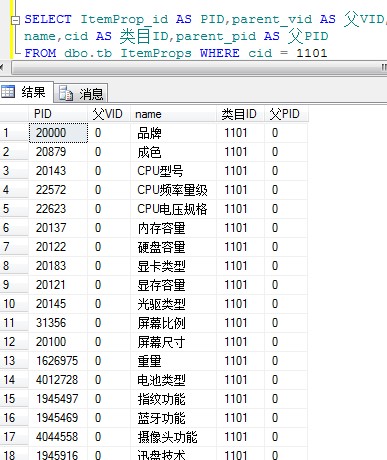
Task: Select the PID cell 1626975
Action: (58, 361)
